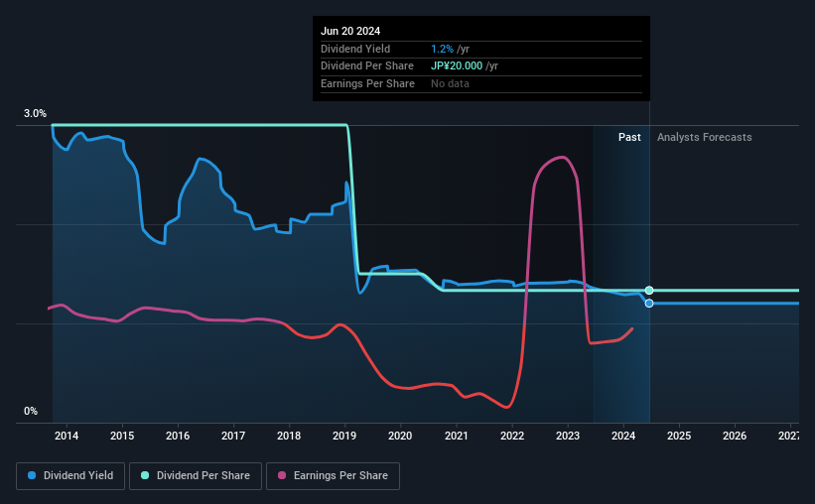Click the 2021 x-axis label
The image size is (815, 504).
[x=457, y=436]
